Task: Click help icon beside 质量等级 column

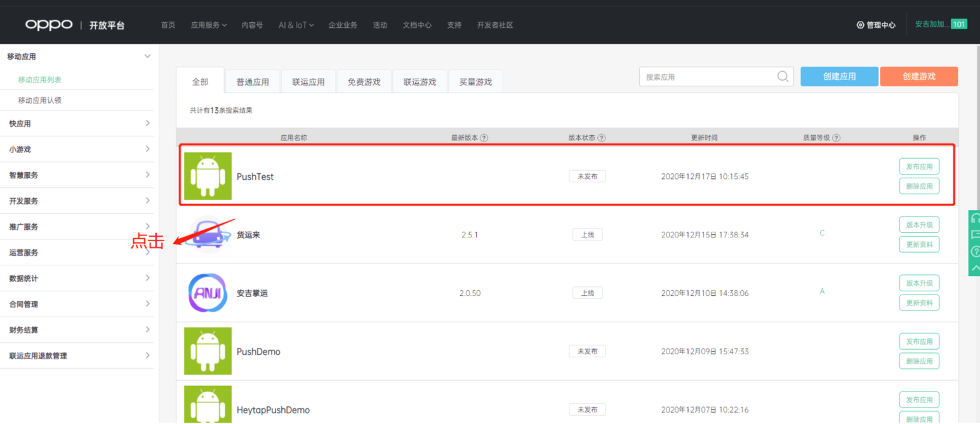Action: 837,138
